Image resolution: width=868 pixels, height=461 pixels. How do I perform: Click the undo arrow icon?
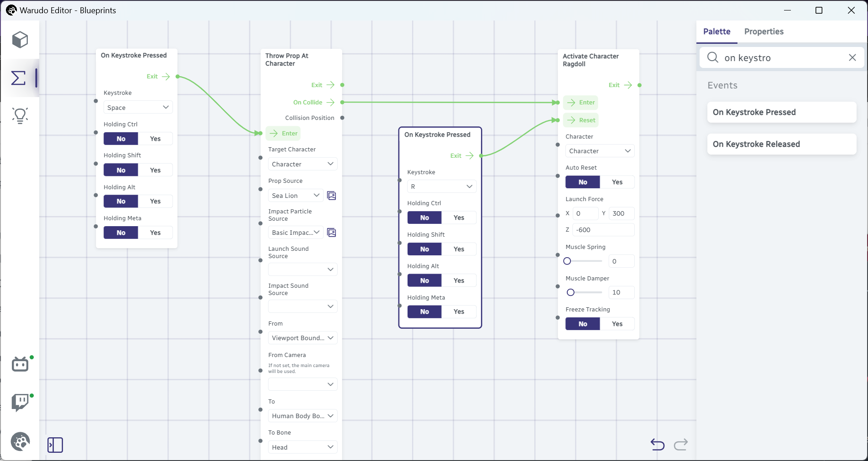coord(657,444)
